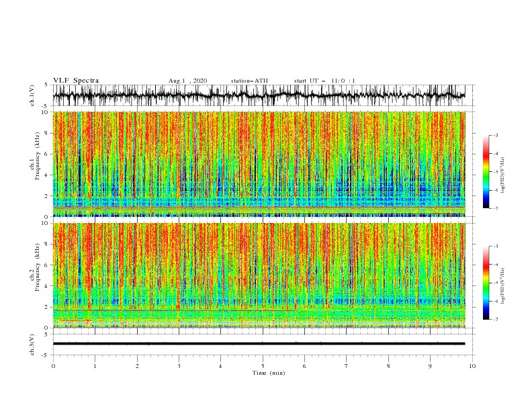Click the ch.1 spectrogram plot area
The width and height of the screenshot is (532, 411).
coord(259,164)
